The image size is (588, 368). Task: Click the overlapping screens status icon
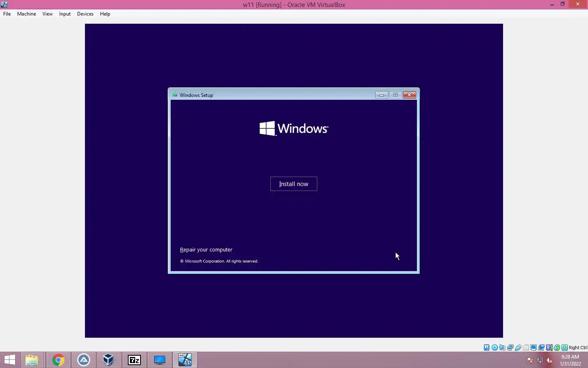pos(541,348)
